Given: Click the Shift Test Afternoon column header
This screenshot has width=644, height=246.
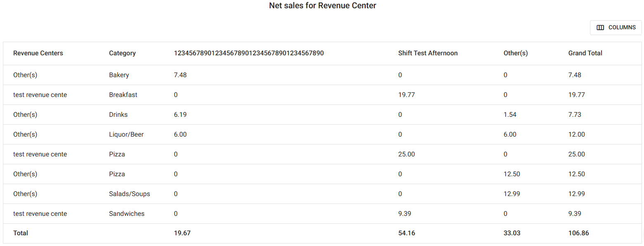Looking at the screenshot, I should pos(428,53).
